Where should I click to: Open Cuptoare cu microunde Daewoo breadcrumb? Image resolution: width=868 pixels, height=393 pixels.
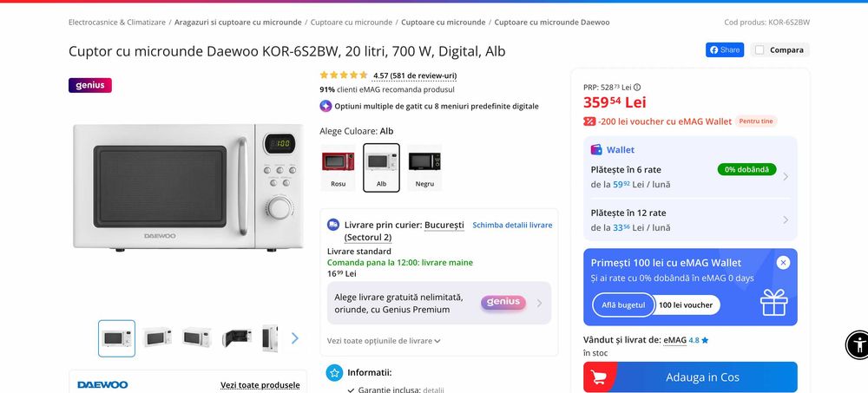(552, 23)
